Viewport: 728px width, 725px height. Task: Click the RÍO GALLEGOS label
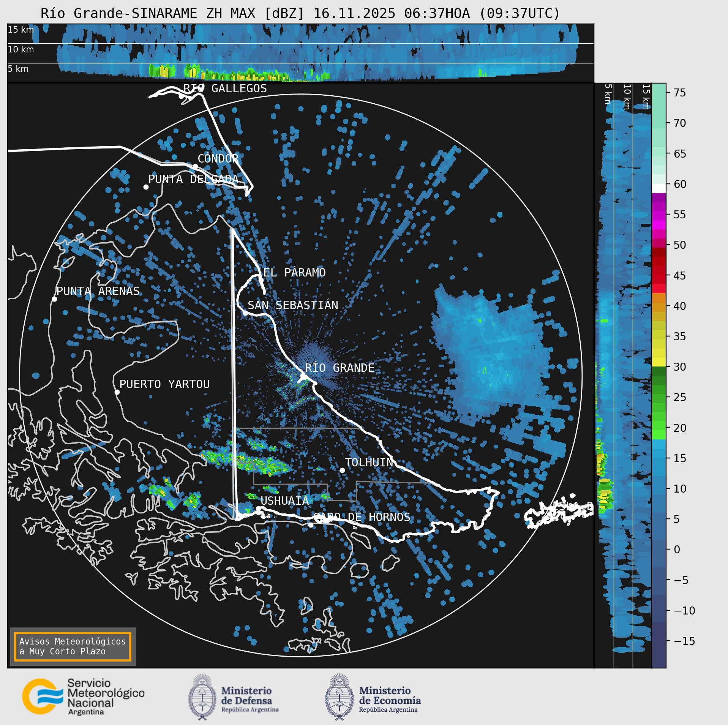[225, 88]
